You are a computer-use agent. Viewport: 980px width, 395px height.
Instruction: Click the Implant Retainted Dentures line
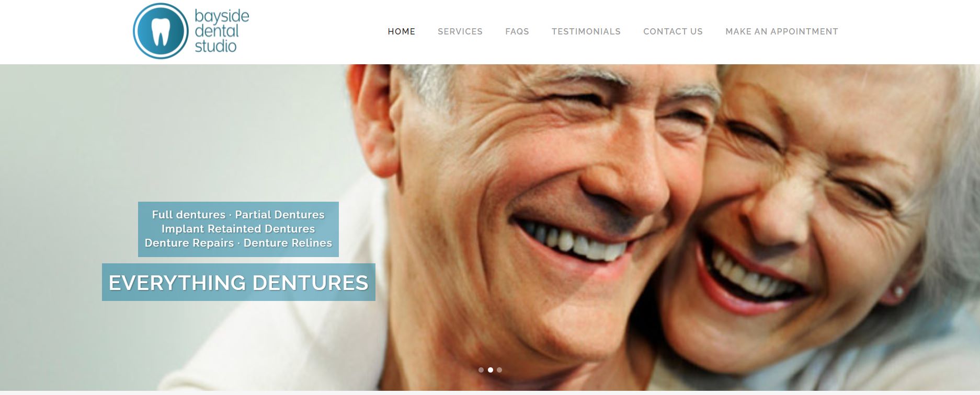(x=238, y=229)
